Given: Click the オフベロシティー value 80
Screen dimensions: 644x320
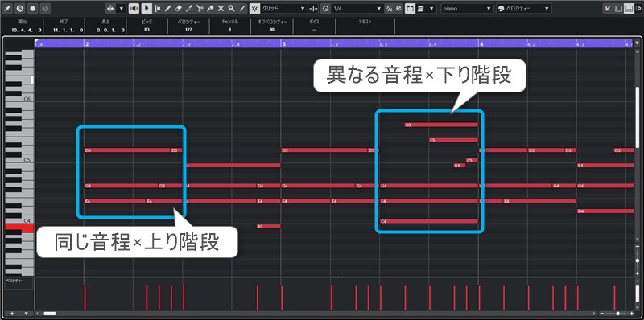Looking at the screenshot, I should click(272, 30).
